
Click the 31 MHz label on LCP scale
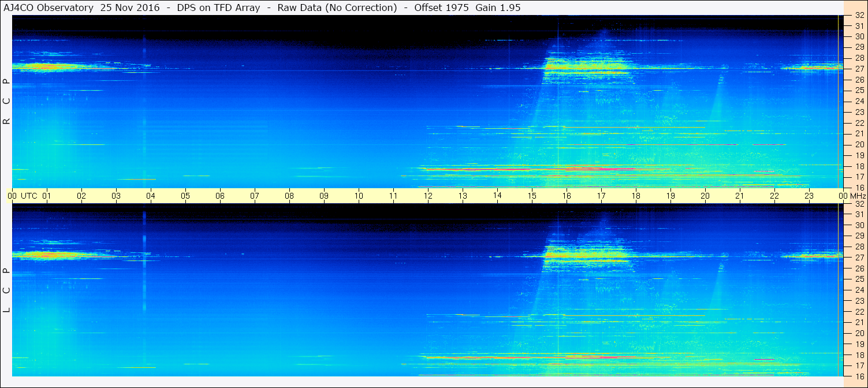click(x=859, y=214)
